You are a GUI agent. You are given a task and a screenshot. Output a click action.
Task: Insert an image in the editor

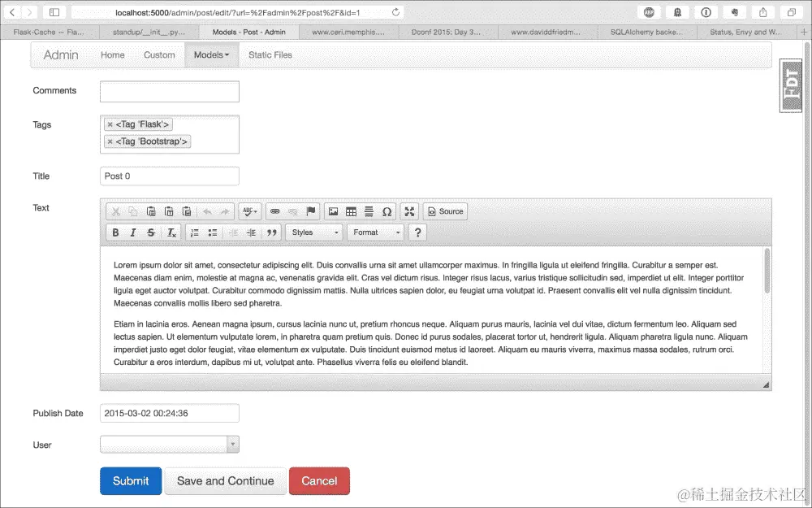[x=334, y=211]
